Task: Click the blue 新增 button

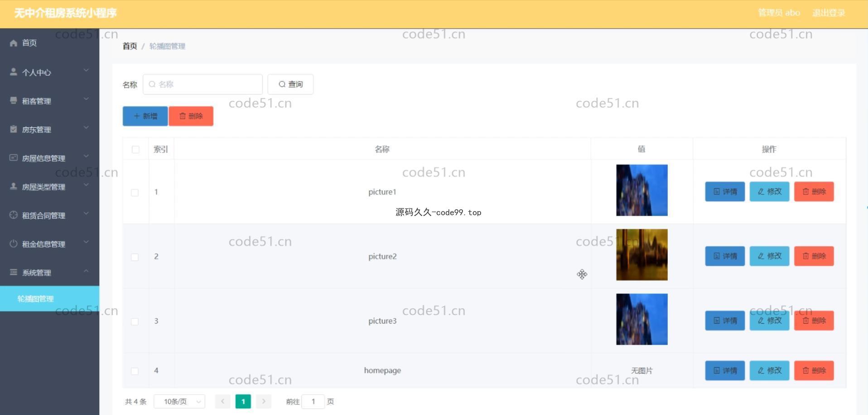Action: coord(145,116)
